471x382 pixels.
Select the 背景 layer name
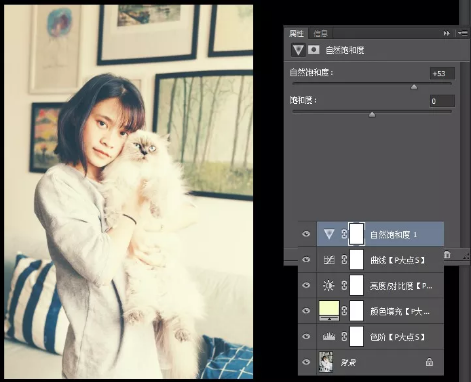(x=348, y=362)
